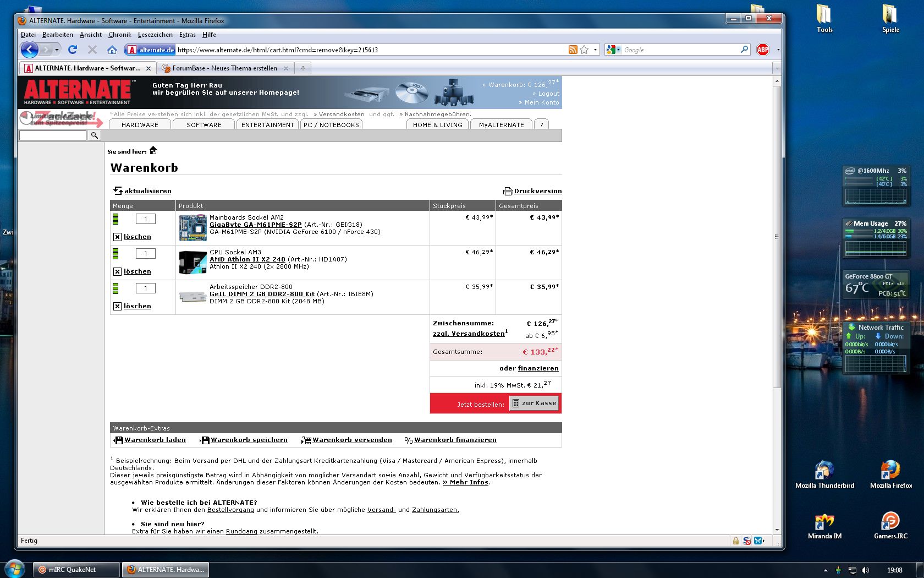The height and width of the screenshot is (578, 924).
Task: Click the Adblock Plus ABP icon
Action: coord(763,50)
